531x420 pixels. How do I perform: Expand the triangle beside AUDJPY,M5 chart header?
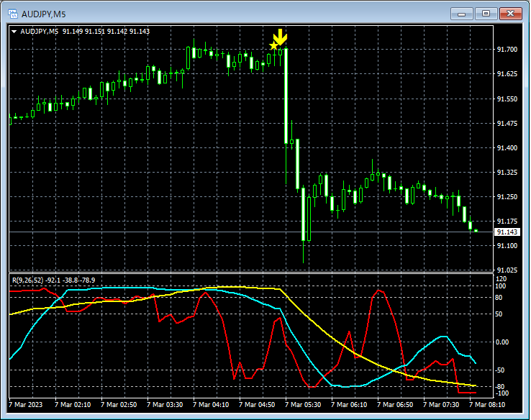click(14, 32)
